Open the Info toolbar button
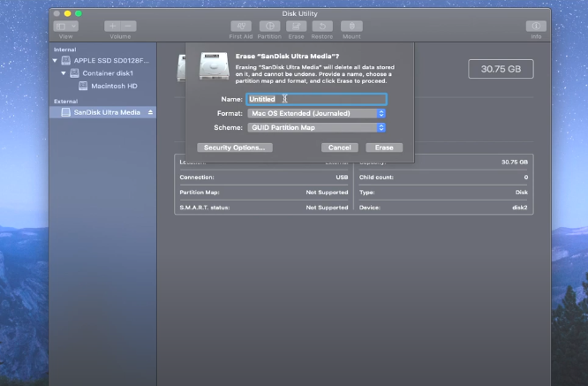Viewport: 588px width, 386px height. [x=536, y=26]
